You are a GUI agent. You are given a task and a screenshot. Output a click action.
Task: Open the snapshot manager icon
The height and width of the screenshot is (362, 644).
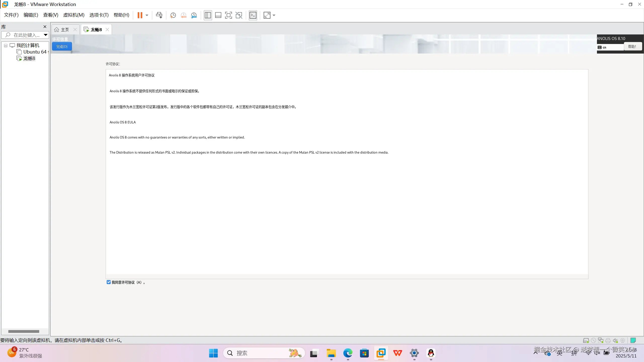coord(194,15)
